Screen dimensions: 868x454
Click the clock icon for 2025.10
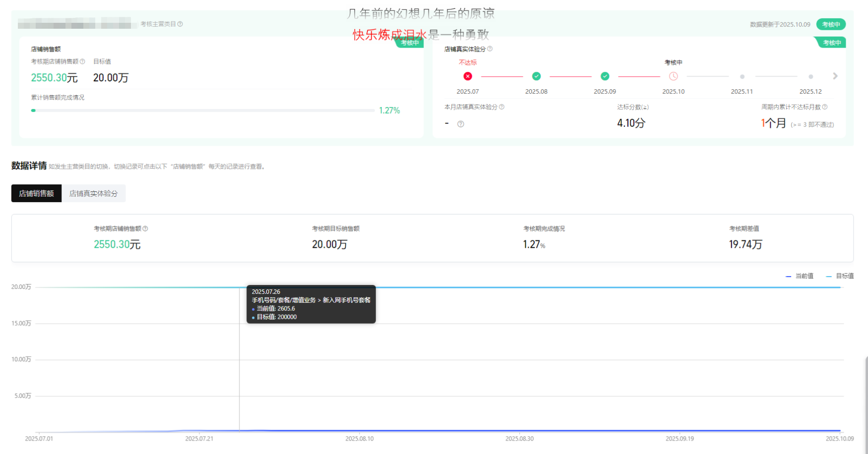click(x=673, y=76)
